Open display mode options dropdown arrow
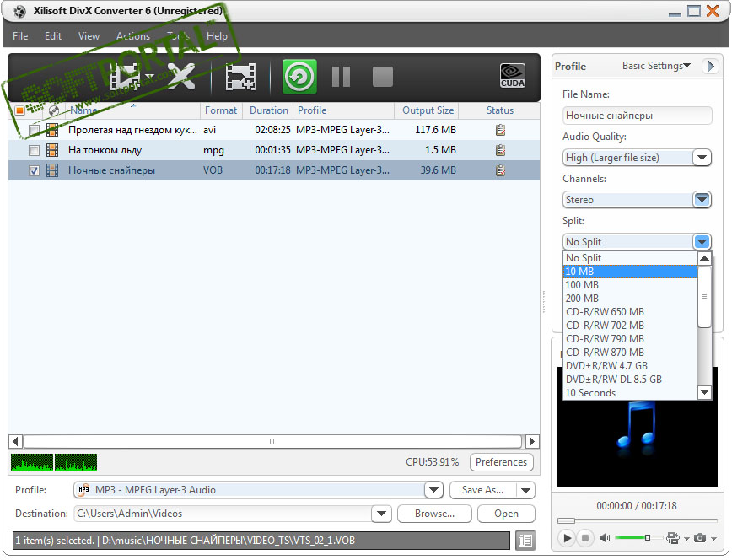The height and width of the screenshot is (560, 732). pyautogui.click(x=686, y=539)
